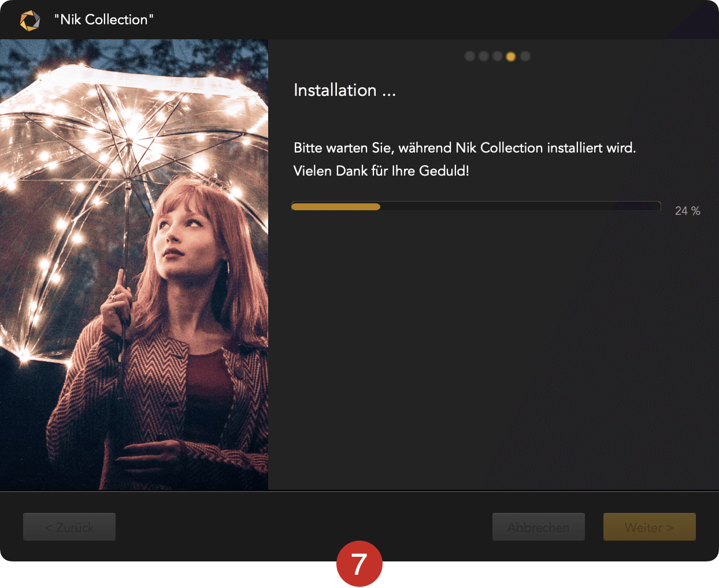719x588 pixels.
Task: Click the Abbrechen button
Action: [539, 527]
